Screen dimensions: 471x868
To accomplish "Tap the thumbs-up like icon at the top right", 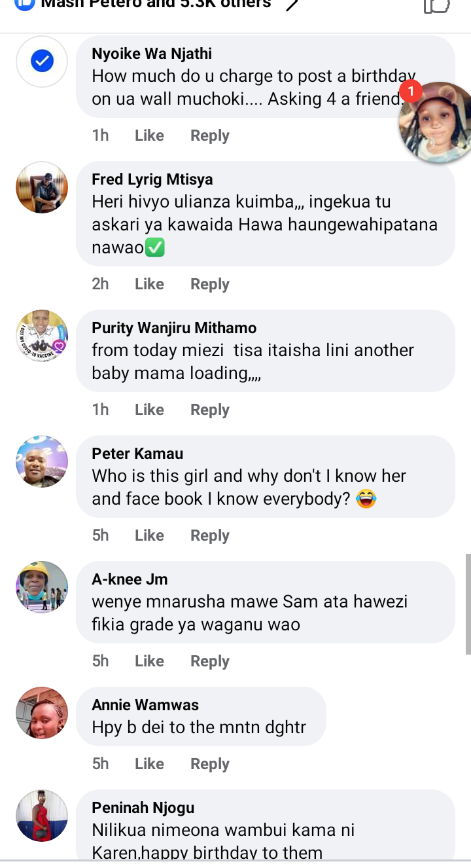I will point(436,5).
